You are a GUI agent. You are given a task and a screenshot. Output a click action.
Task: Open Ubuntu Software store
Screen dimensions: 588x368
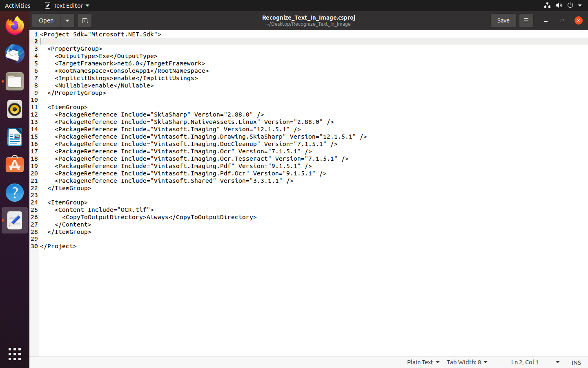pyautogui.click(x=15, y=165)
